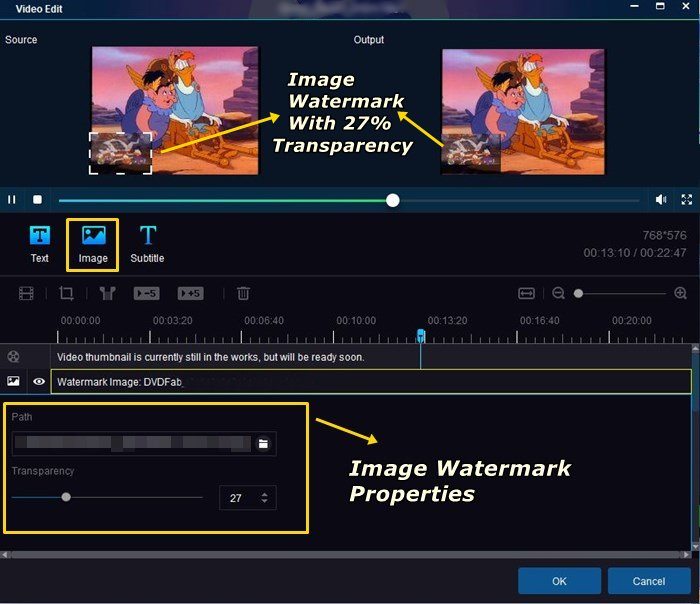Click the transparency slider handle
The image size is (700, 604).
point(66,497)
